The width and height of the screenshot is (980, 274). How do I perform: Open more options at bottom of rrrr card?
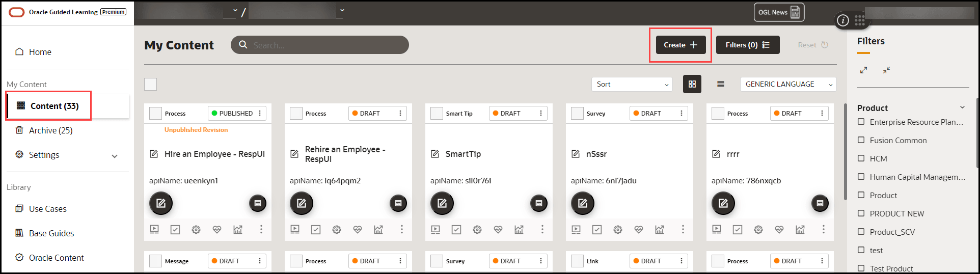coord(824,230)
